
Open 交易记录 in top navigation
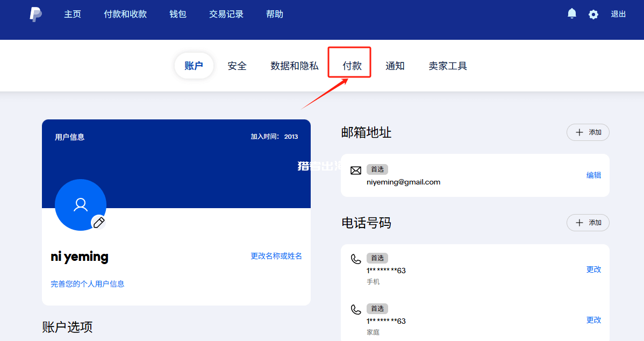226,14
